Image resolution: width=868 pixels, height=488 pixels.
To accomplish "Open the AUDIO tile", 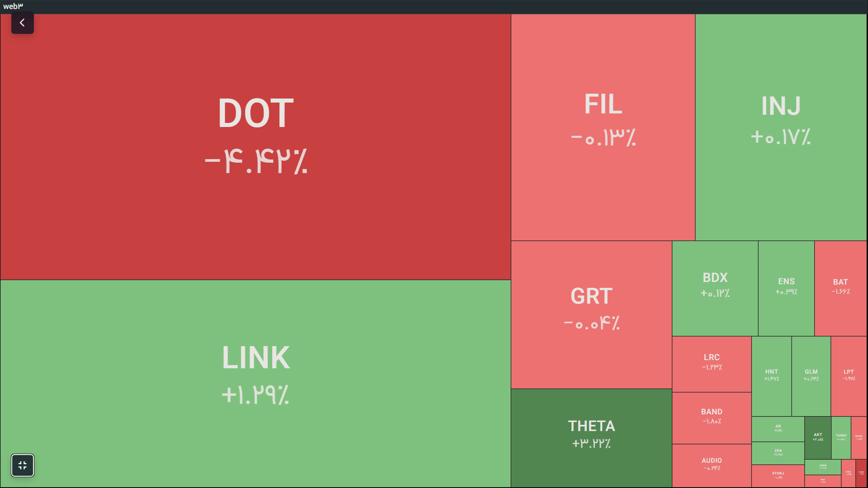I will (x=712, y=466).
